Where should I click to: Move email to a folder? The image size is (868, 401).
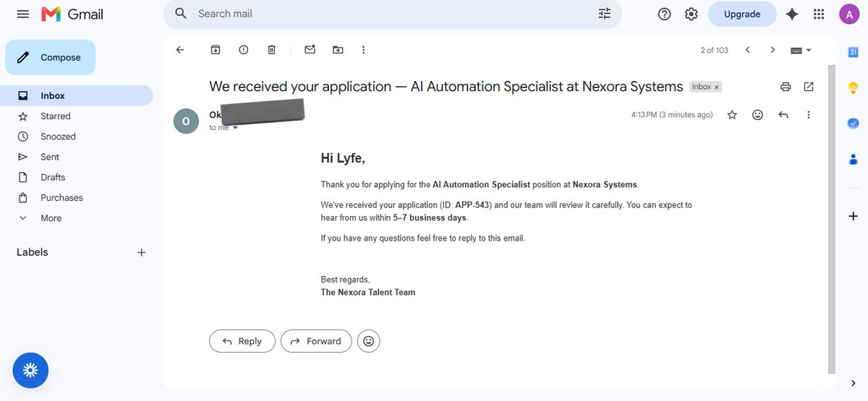point(338,50)
